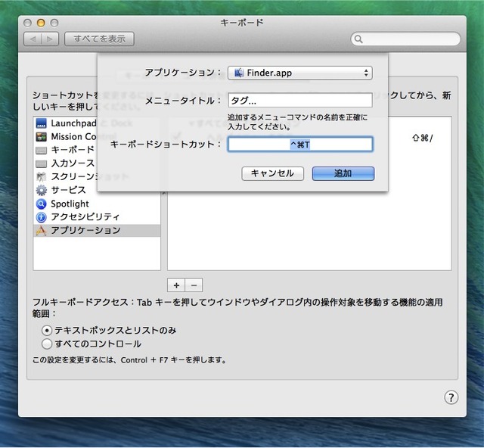The width and height of the screenshot is (484, 448).
Task: Click the 追加 button
Action: (x=343, y=173)
